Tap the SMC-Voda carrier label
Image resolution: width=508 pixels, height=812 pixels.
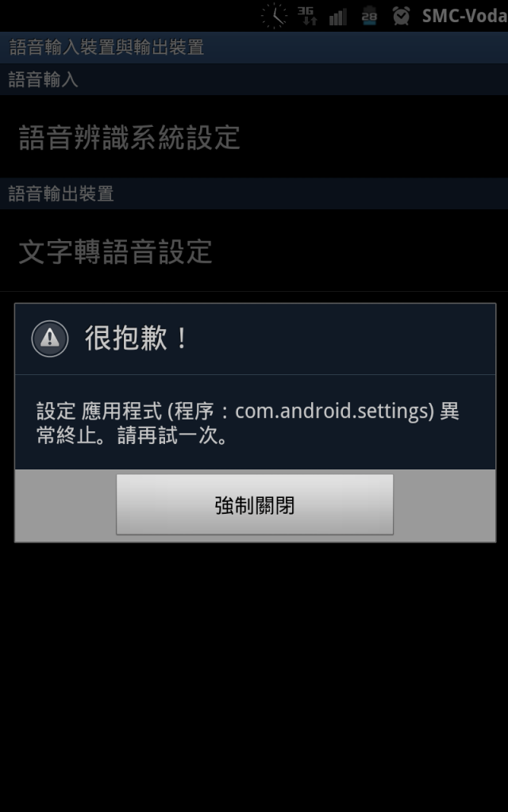tap(464, 16)
